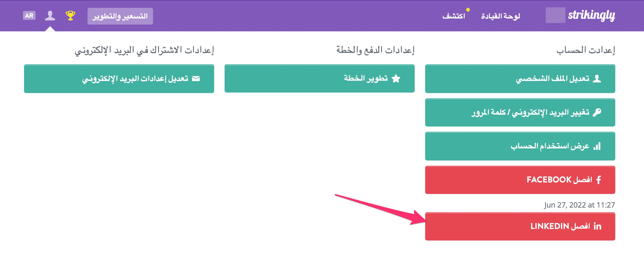Click the strikingly logo
The width and height of the screenshot is (644, 263).
coord(592,16)
